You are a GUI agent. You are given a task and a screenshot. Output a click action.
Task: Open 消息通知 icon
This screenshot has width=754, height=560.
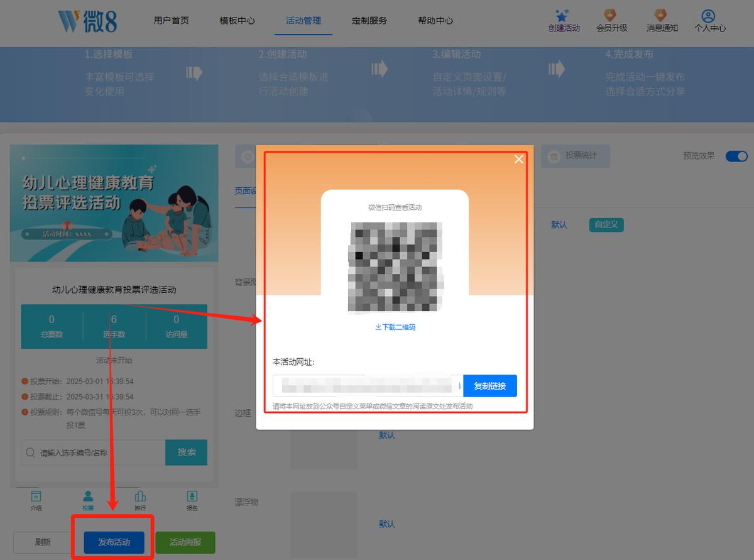click(661, 15)
